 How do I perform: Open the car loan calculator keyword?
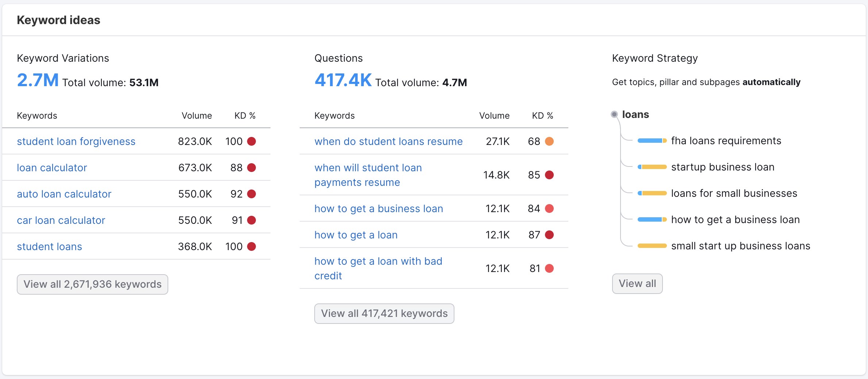click(x=61, y=220)
